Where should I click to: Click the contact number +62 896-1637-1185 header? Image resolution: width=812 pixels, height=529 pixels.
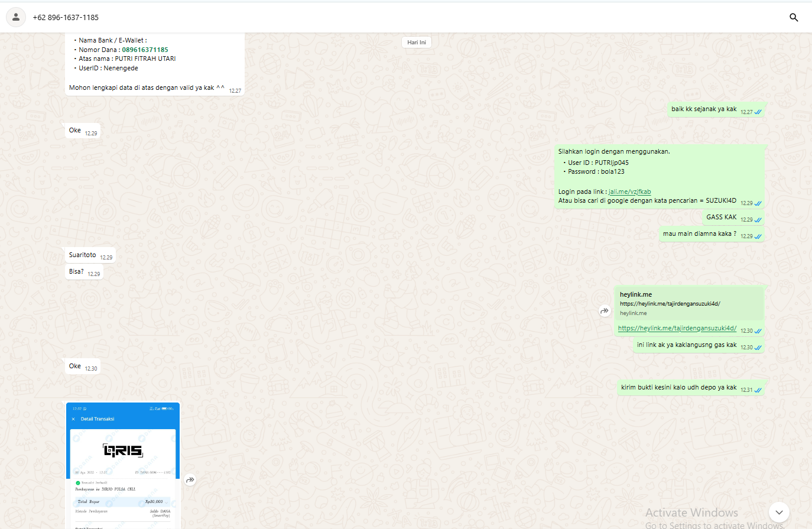click(x=66, y=18)
